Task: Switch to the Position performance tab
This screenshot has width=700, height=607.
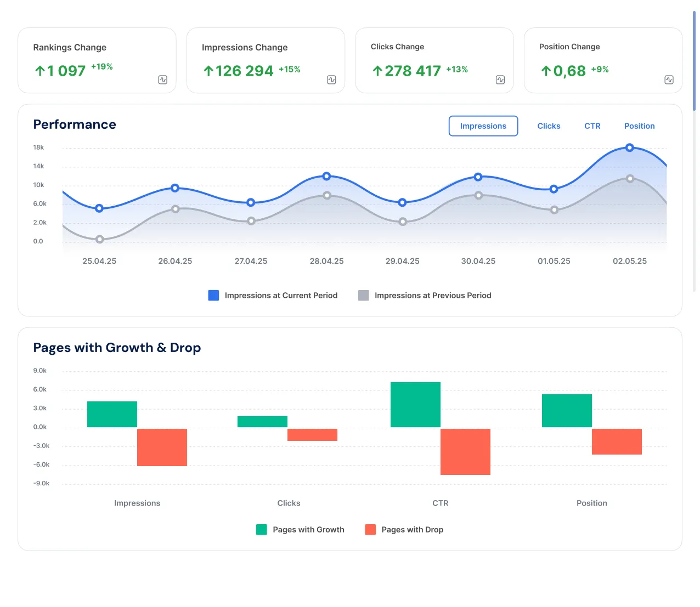Action: [x=640, y=126]
